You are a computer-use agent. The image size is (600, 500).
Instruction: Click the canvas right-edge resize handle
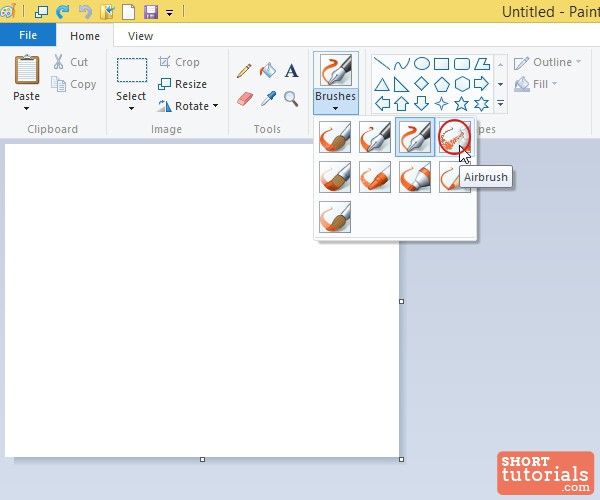[x=401, y=301]
